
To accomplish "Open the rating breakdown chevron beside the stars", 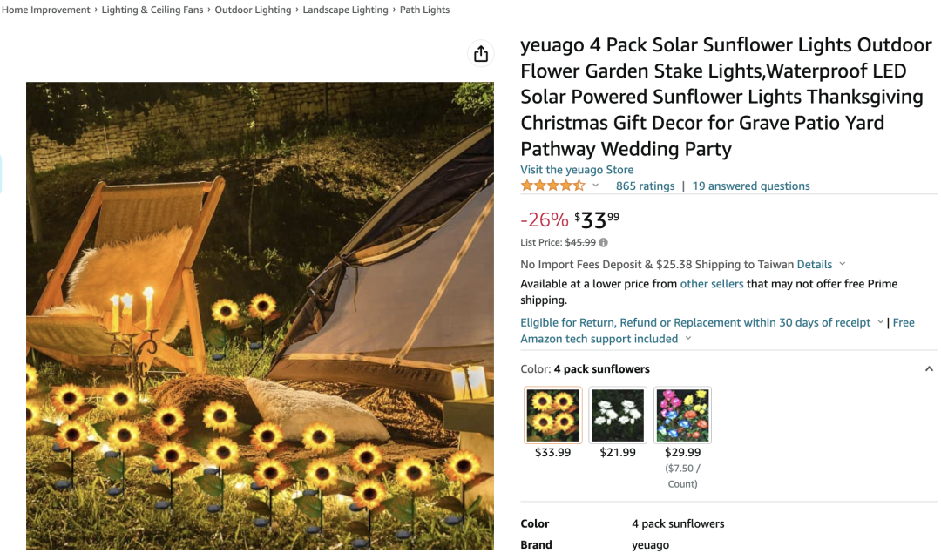I will pos(596,186).
